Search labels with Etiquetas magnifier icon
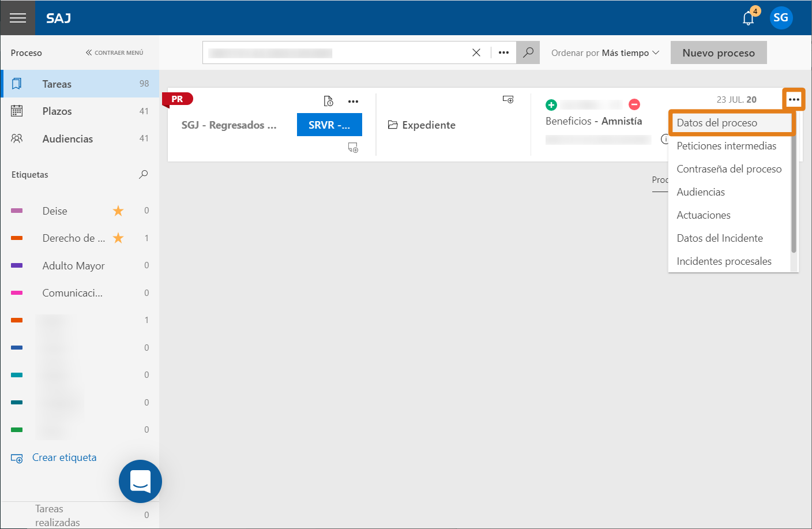The width and height of the screenshot is (812, 529). pyautogui.click(x=144, y=174)
